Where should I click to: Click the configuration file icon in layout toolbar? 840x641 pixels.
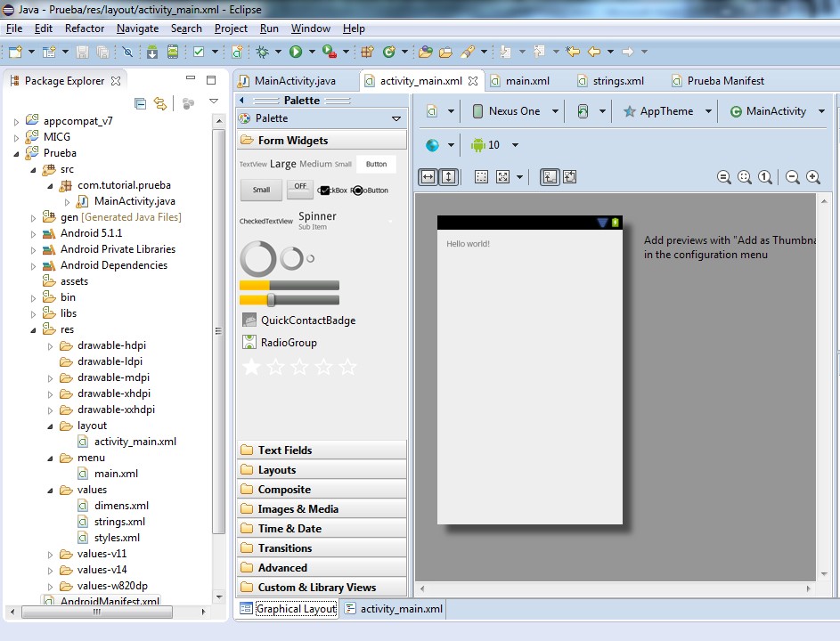[432, 111]
